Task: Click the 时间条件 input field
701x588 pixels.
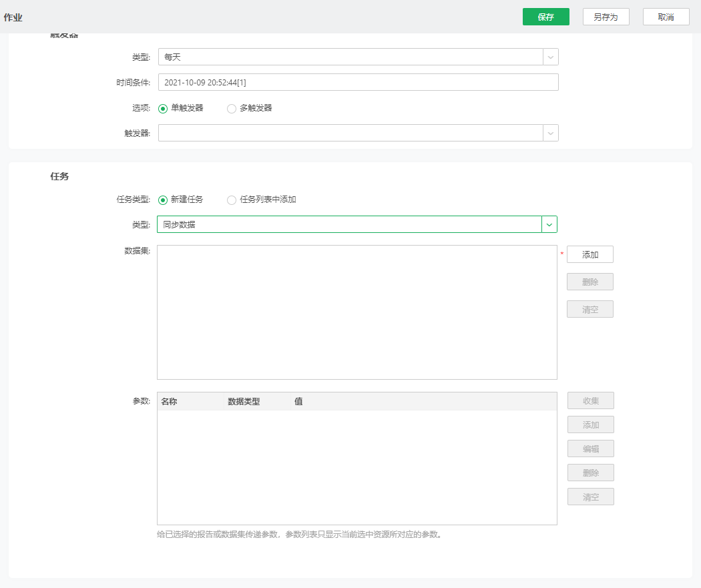Action: [358, 82]
